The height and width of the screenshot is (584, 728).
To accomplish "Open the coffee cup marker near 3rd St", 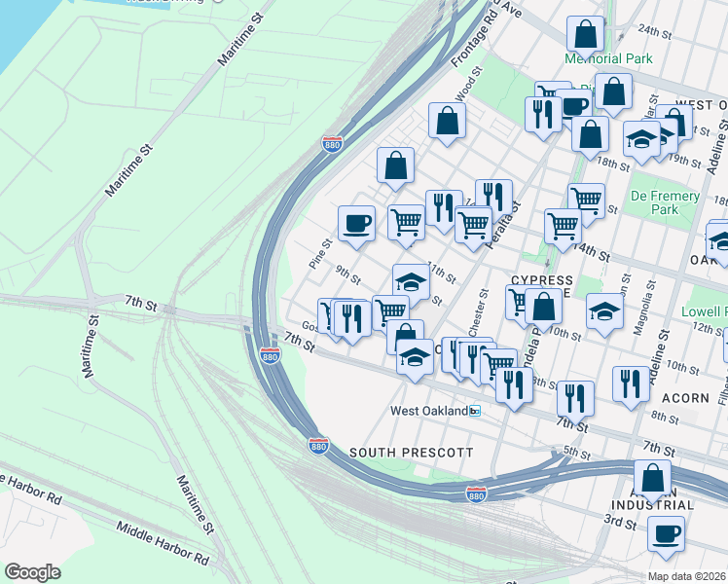I will pyautogui.click(x=666, y=537).
